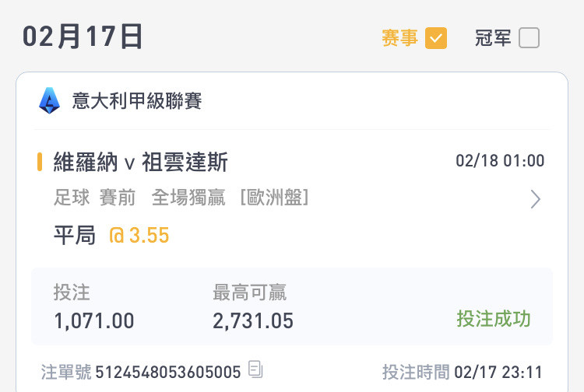Click the Serie A league logo icon
The image size is (584, 392).
[x=49, y=100]
